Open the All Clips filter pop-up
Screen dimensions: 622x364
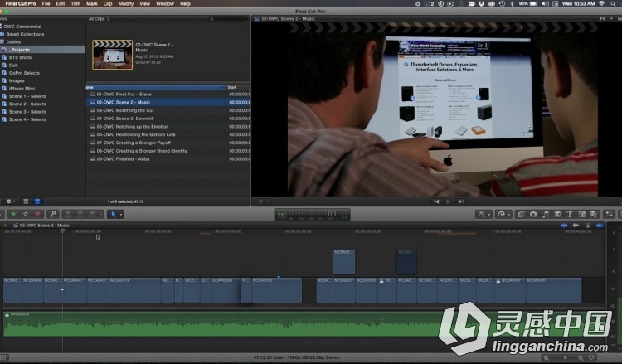click(99, 18)
